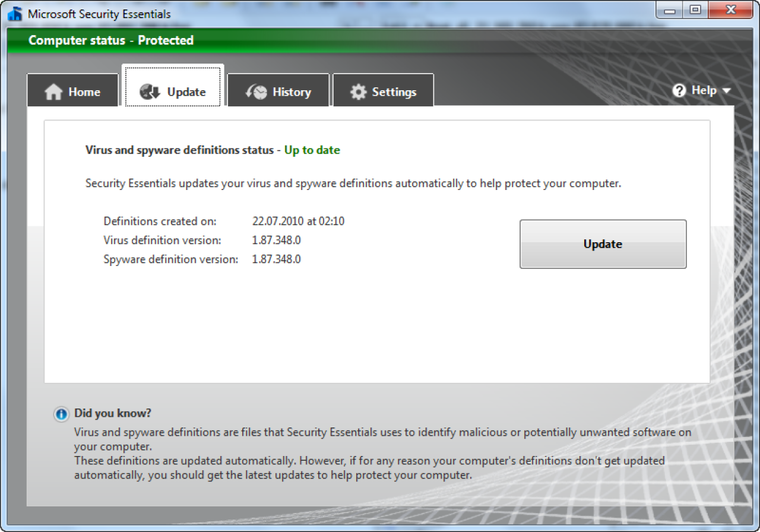
Task: Click the Microsoft Security Essentials title bar icon
Action: pyautogui.click(x=15, y=14)
